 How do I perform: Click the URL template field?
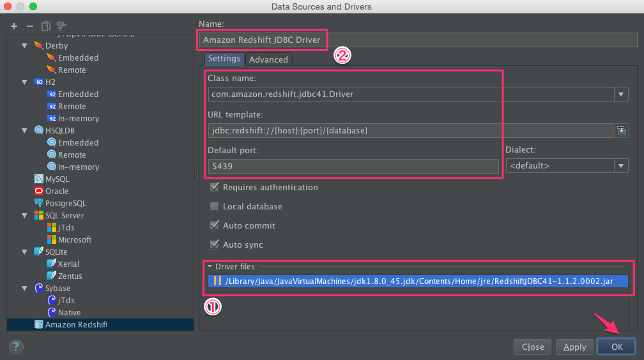pos(410,131)
